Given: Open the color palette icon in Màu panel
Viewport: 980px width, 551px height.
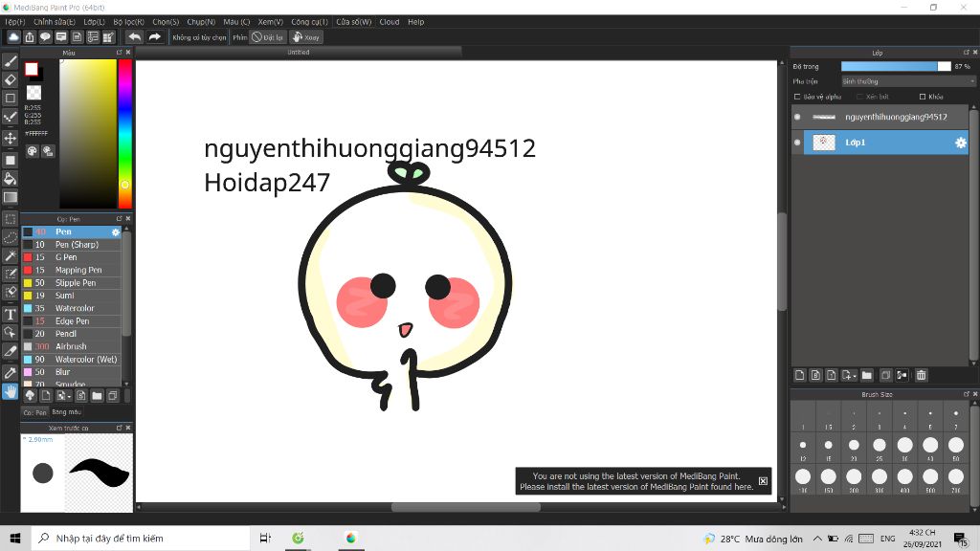Looking at the screenshot, I should [x=32, y=151].
